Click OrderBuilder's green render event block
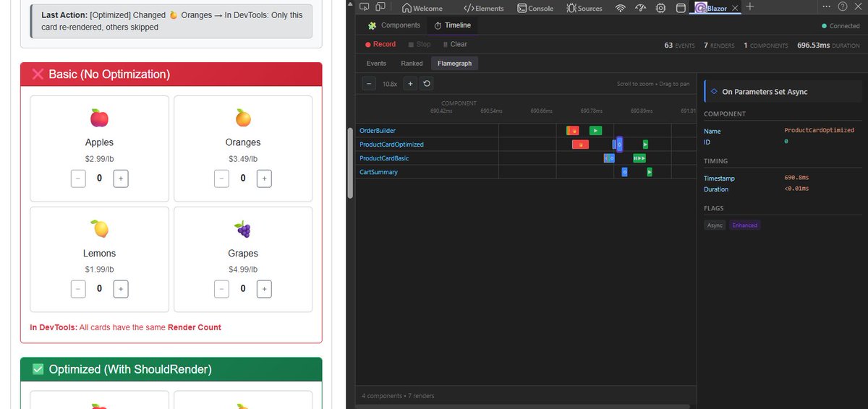Image resolution: width=868 pixels, height=409 pixels. click(x=595, y=131)
